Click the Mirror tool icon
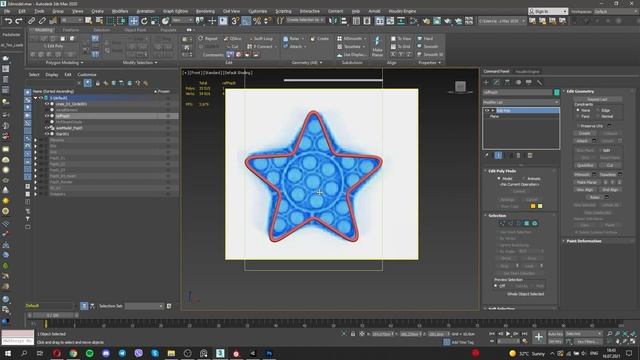640x360 pixels. pyautogui.click(x=333, y=21)
